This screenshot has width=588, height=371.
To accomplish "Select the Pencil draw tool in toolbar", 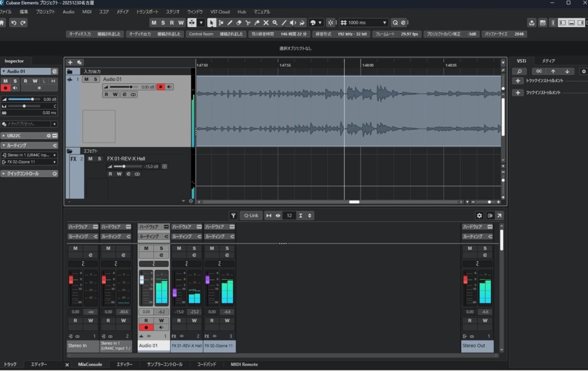I will (230, 22).
